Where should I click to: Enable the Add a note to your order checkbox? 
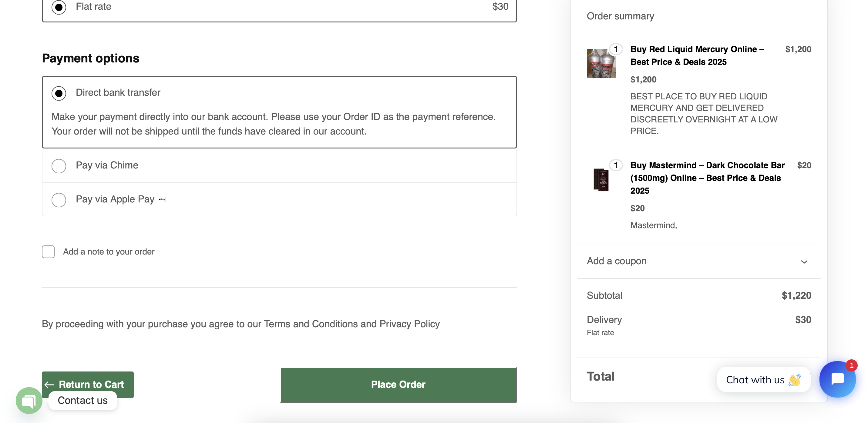[48, 252]
